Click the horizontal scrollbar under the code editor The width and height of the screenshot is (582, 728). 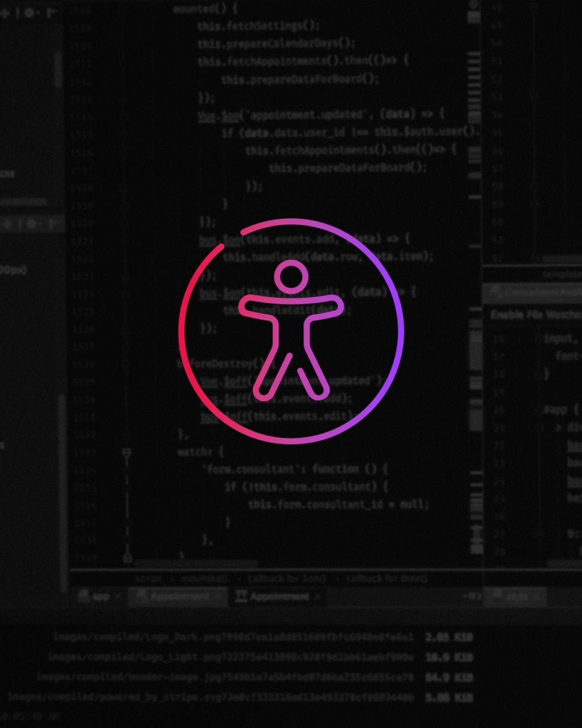(x=196, y=564)
